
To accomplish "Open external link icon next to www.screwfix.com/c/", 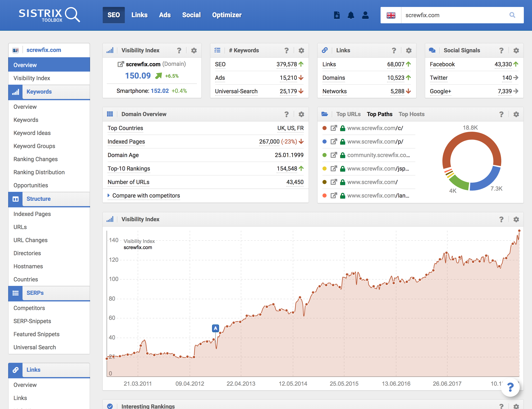I will coord(334,128).
